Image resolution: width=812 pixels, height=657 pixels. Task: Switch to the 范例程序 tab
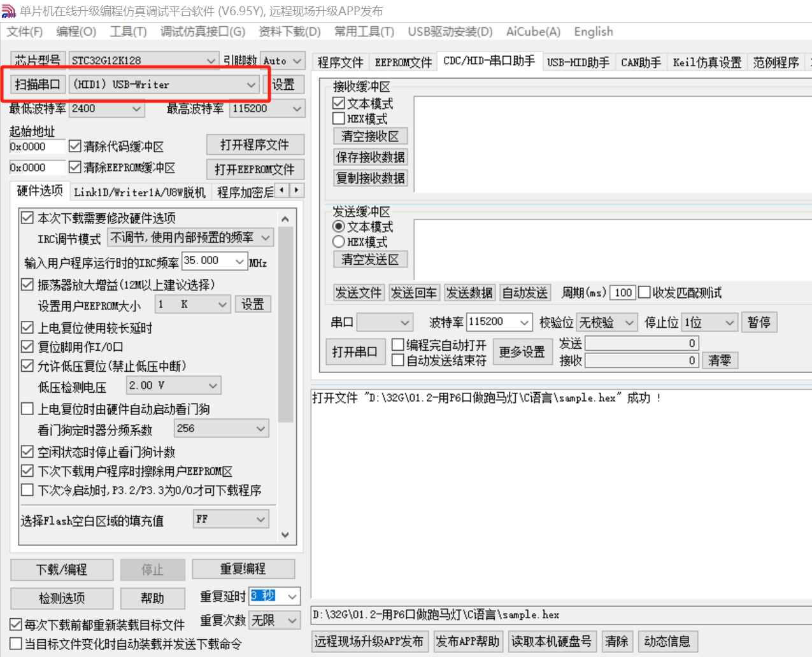coord(776,62)
